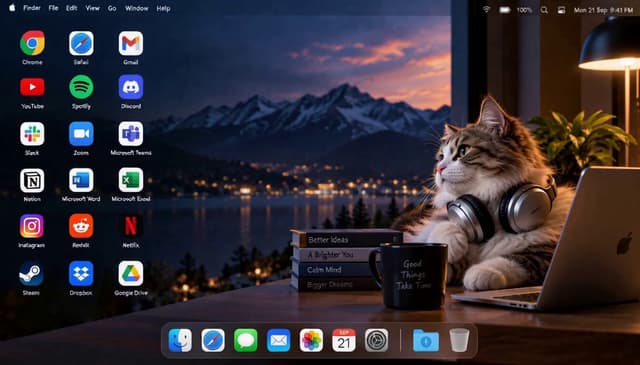Screen dimensions: 640x365
Task: Open the Trash in the Dock
Action: click(459, 340)
